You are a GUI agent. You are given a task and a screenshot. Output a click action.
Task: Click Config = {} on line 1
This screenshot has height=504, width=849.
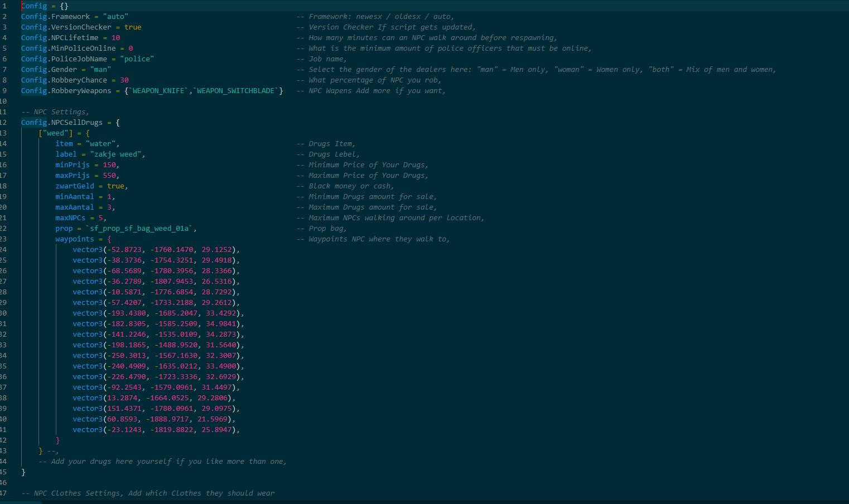tap(45, 6)
